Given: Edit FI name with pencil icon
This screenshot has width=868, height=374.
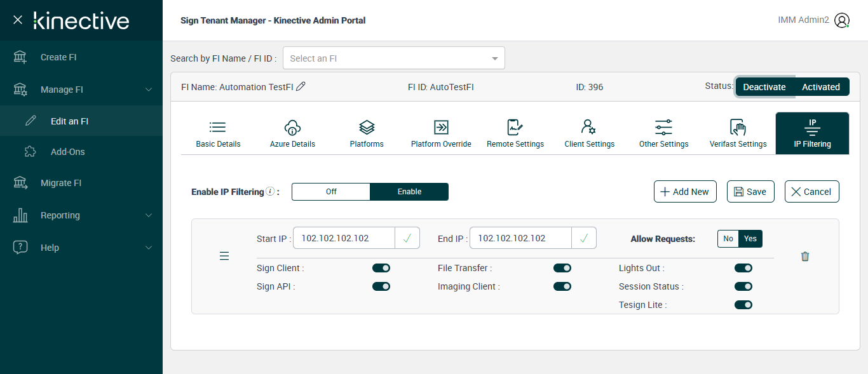Looking at the screenshot, I should pos(301,86).
